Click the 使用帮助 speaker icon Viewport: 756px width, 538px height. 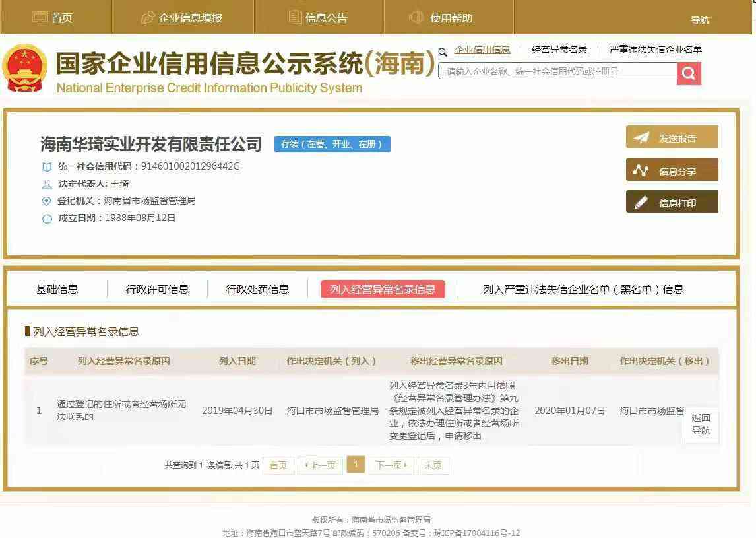[416, 18]
